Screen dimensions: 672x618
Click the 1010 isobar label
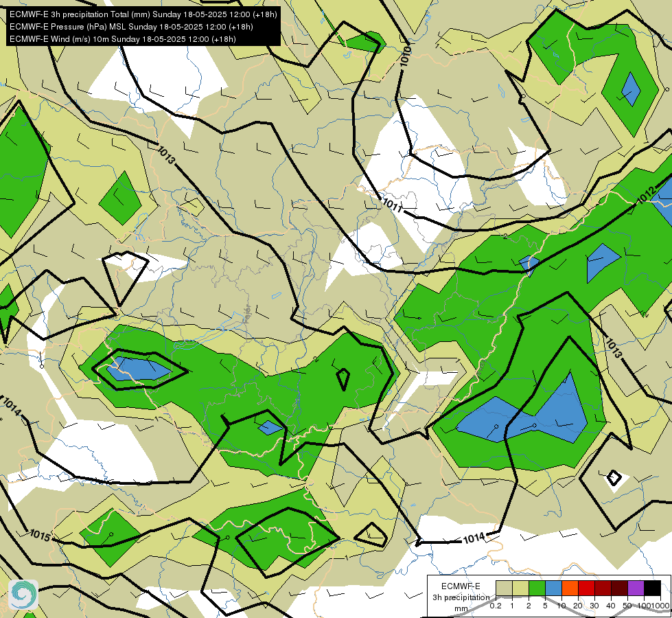coord(406,56)
